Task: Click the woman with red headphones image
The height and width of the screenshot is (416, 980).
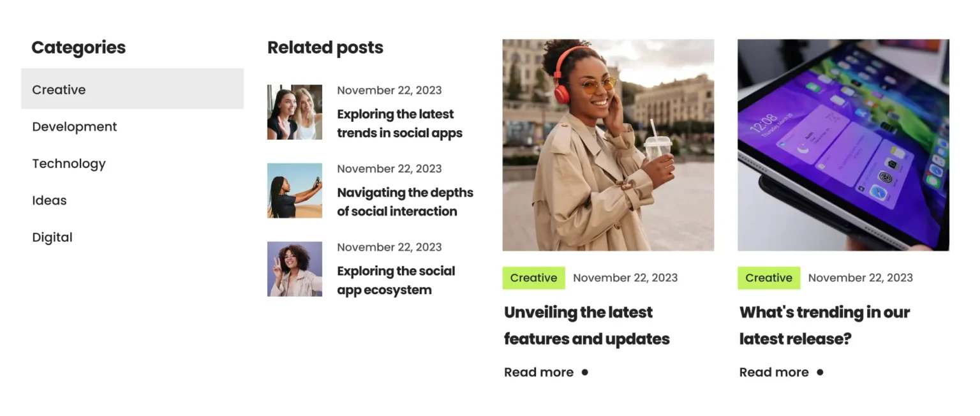Action: pyautogui.click(x=608, y=145)
